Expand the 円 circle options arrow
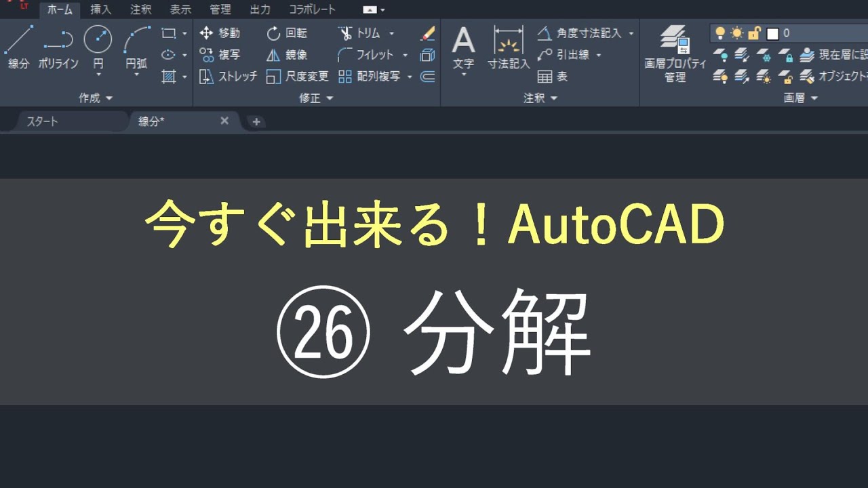This screenshot has width=868, height=488. pyautogui.click(x=98, y=74)
